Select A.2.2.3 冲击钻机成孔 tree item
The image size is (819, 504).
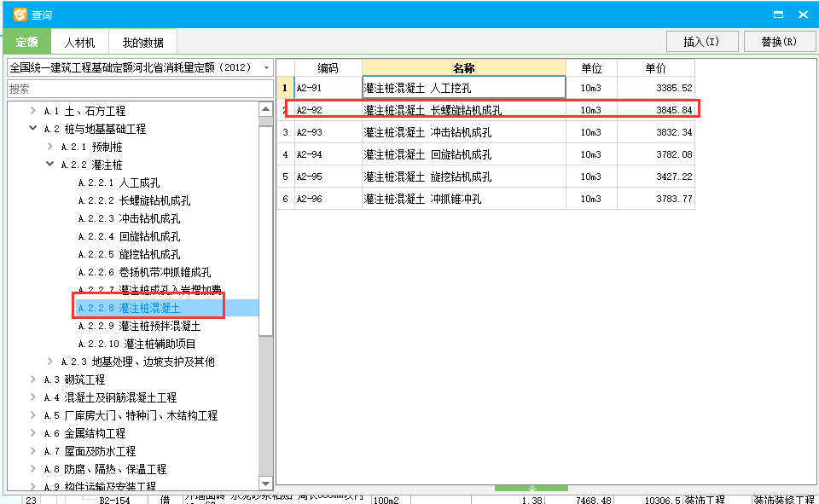point(129,218)
